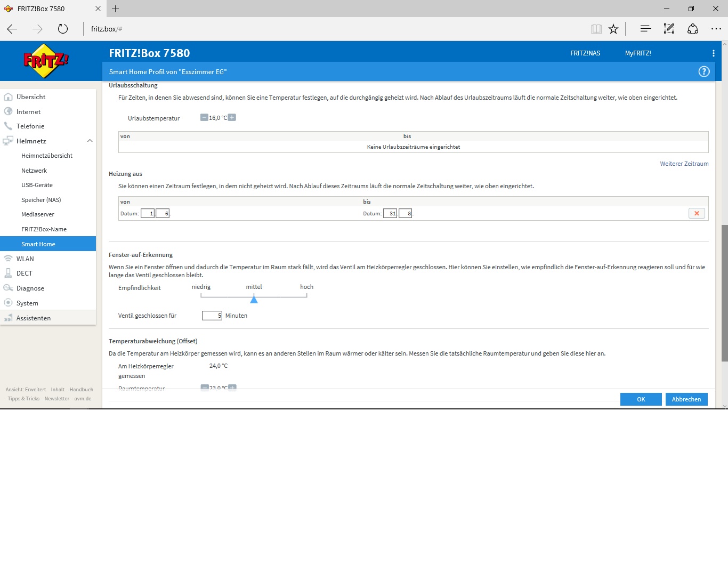Image resolution: width=728 pixels, height=572 pixels.
Task: Collapse the Heimnetz menu chevron
Action: (x=90, y=141)
